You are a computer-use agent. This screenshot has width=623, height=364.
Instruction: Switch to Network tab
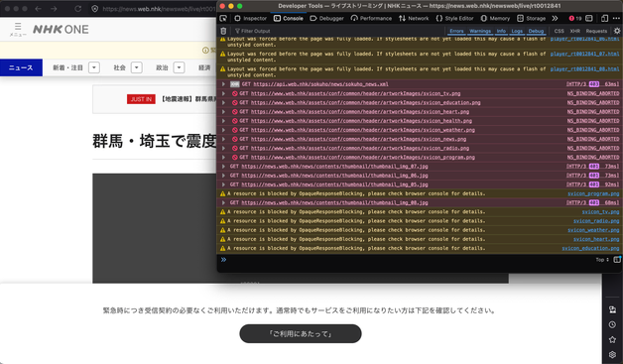(x=414, y=18)
